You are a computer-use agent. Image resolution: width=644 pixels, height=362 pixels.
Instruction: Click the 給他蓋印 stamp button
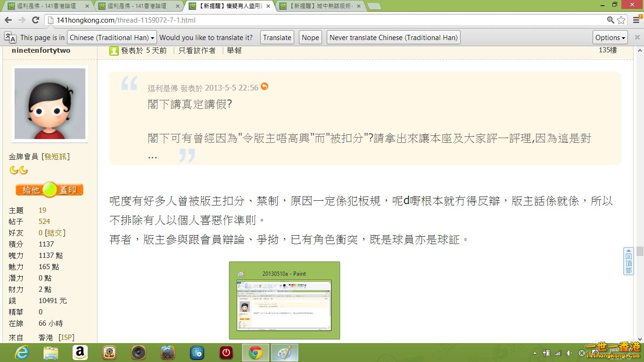(x=49, y=189)
